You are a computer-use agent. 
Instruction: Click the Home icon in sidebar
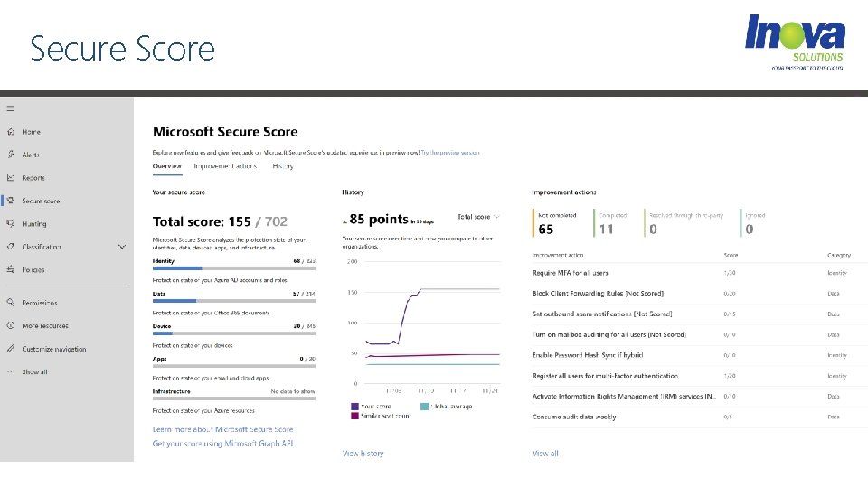pos(11,132)
